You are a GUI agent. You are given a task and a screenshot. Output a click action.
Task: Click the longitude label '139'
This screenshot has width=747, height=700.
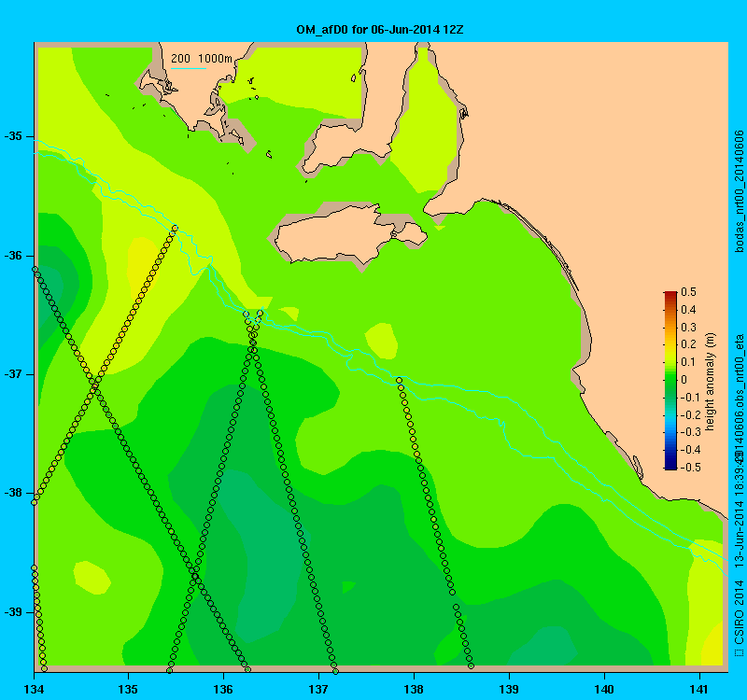pyautogui.click(x=509, y=690)
